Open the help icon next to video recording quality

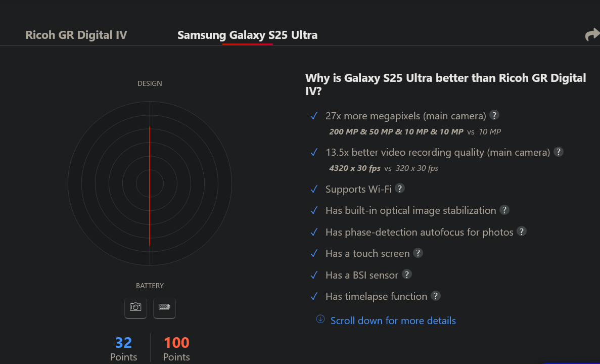tap(558, 152)
